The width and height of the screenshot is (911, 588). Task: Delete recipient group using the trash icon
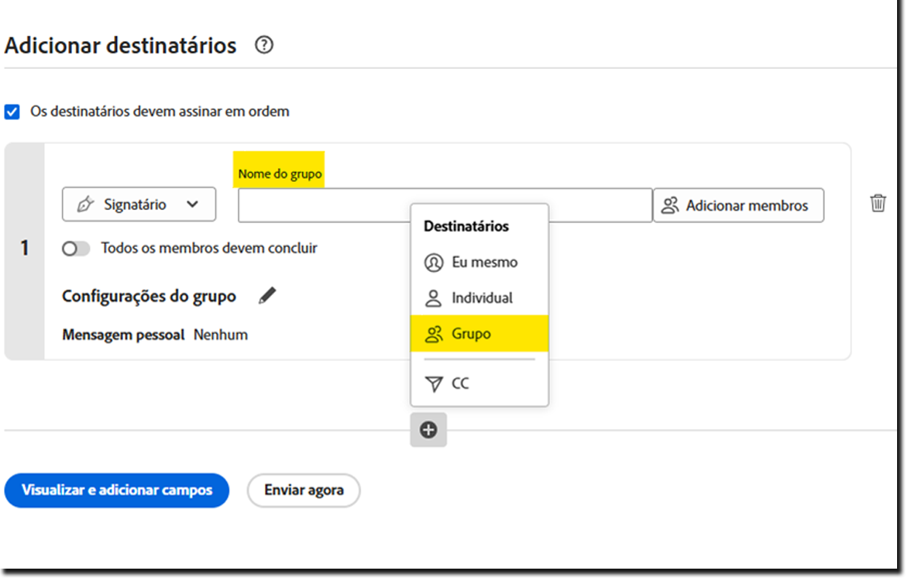(878, 203)
